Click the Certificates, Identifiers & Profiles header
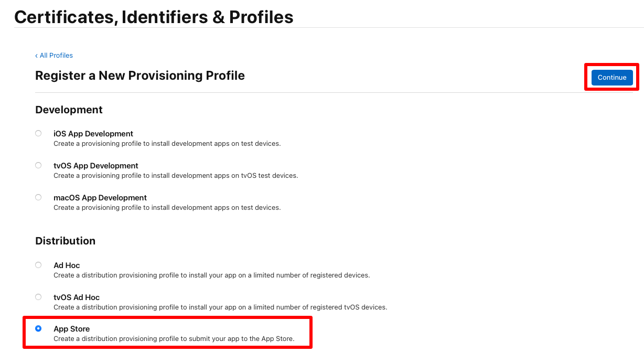The height and width of the screenshot is (352, 644). tap(154, 17)
